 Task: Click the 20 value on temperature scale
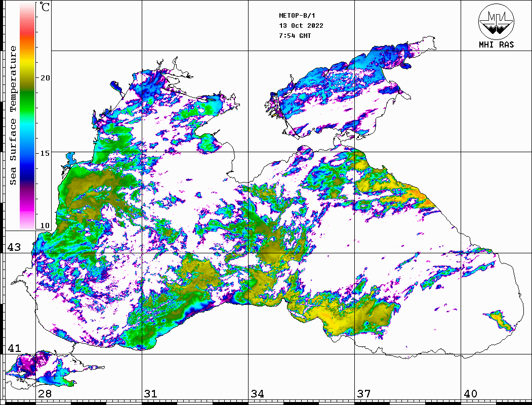tap(45, 78)
